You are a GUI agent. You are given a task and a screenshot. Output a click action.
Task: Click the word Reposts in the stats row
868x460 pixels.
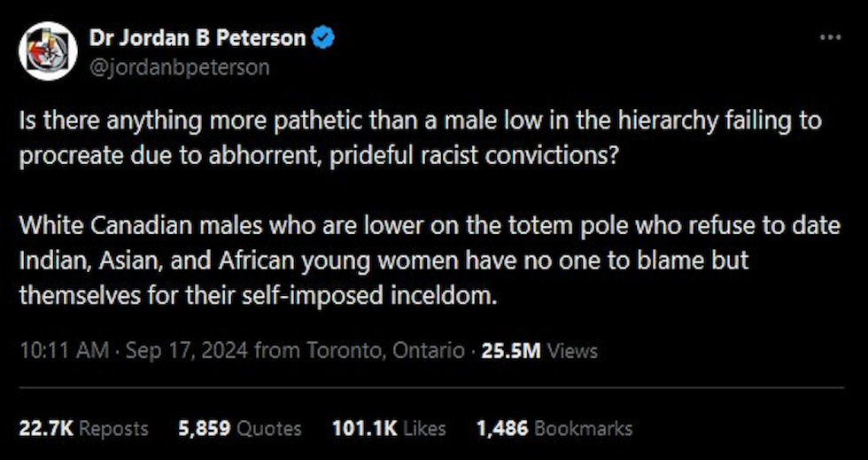pos(113,428)
